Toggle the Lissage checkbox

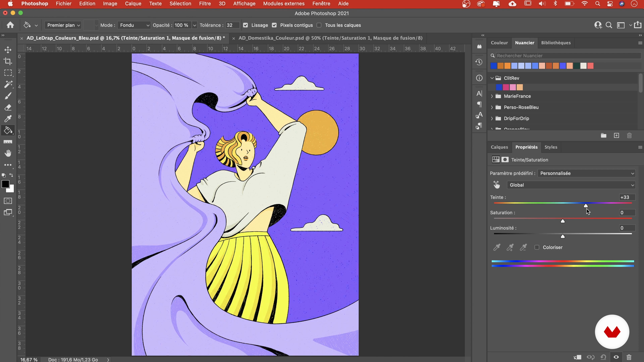pyautogui.click(x=246, y=25)
